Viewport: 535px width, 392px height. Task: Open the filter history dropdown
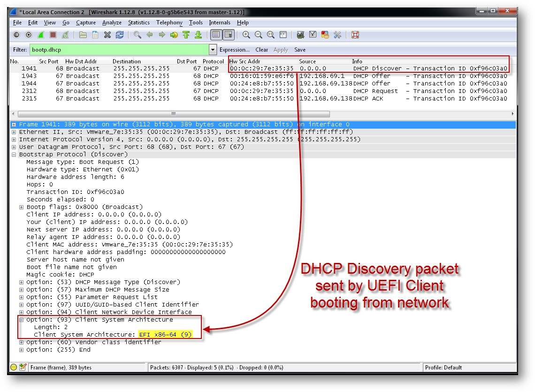[x=213, y=49]
